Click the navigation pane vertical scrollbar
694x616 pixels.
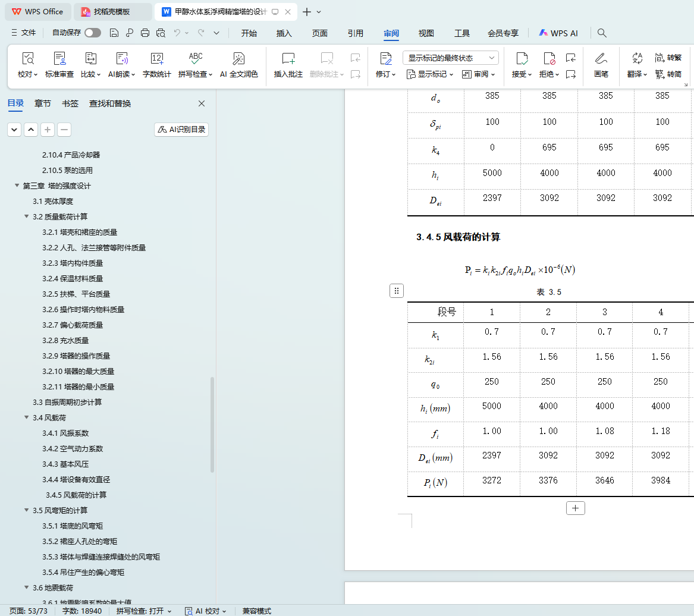212,425
